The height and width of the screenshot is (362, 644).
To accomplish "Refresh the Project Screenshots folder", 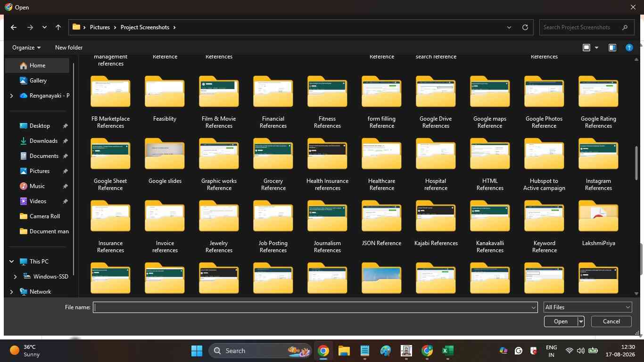I will (x=525, y=27).
